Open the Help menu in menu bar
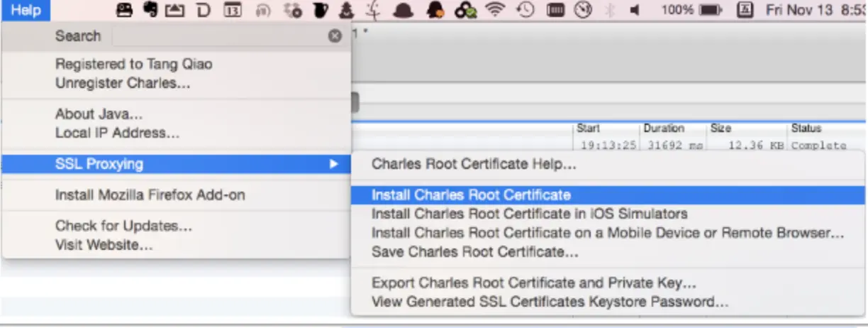 click(26, 10)
